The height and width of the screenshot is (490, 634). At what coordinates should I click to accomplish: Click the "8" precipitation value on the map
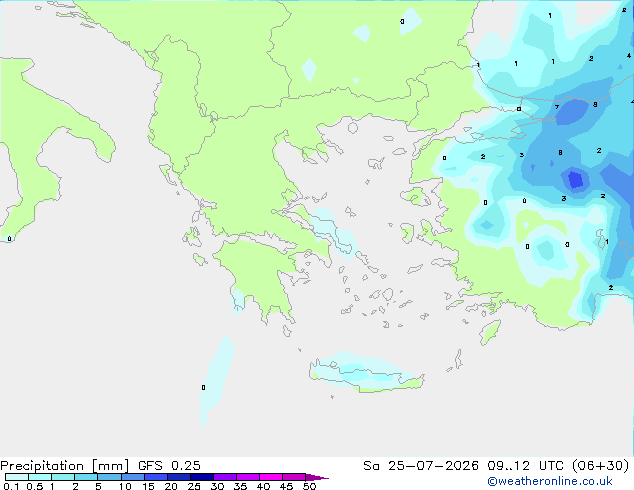click(560, 152)
